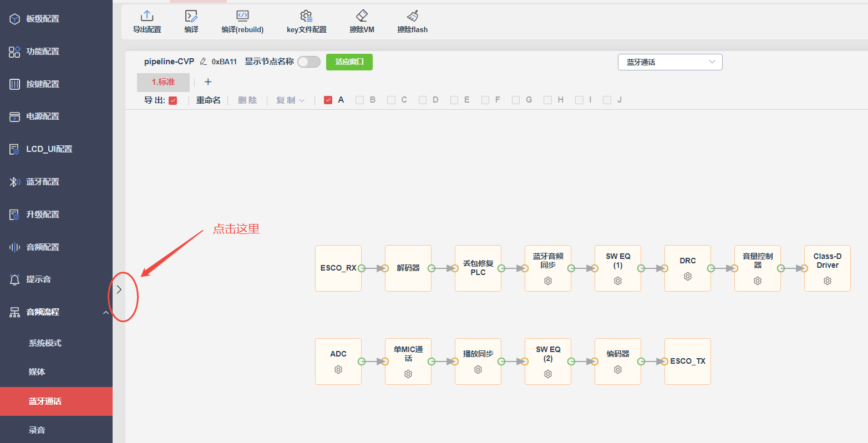Edit the pipeline-CVP name with the pencil icon

(x=204, y=62)
